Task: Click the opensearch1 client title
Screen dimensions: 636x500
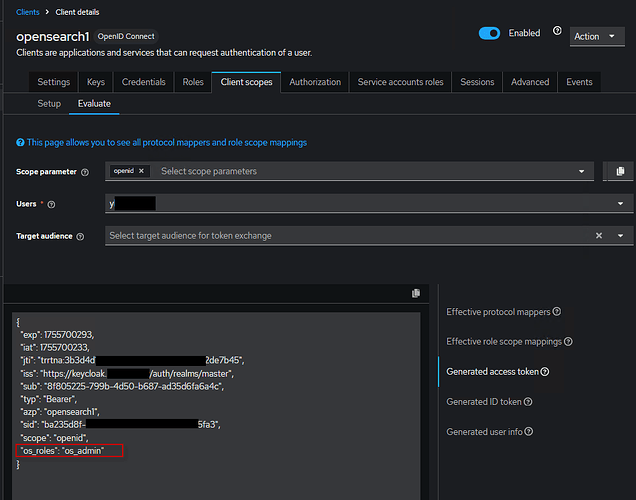Action: (52, 36)
